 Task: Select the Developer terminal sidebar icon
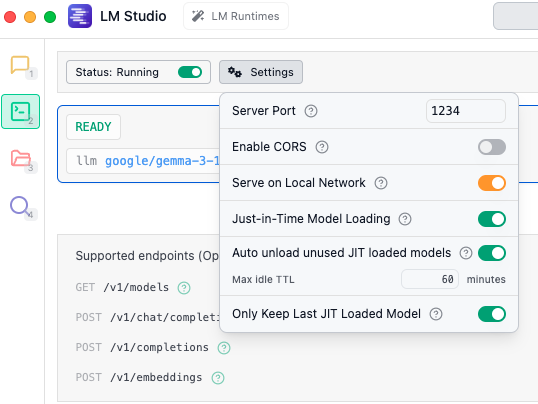point(21,112)
